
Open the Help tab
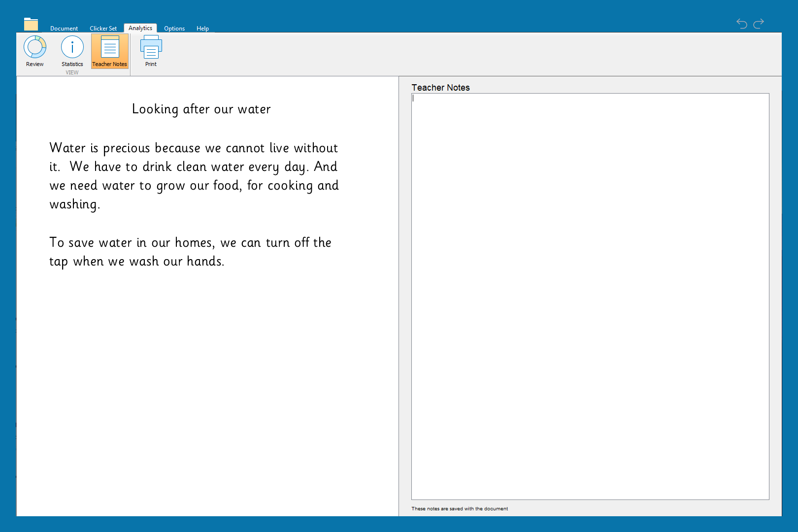pos(202,29)
